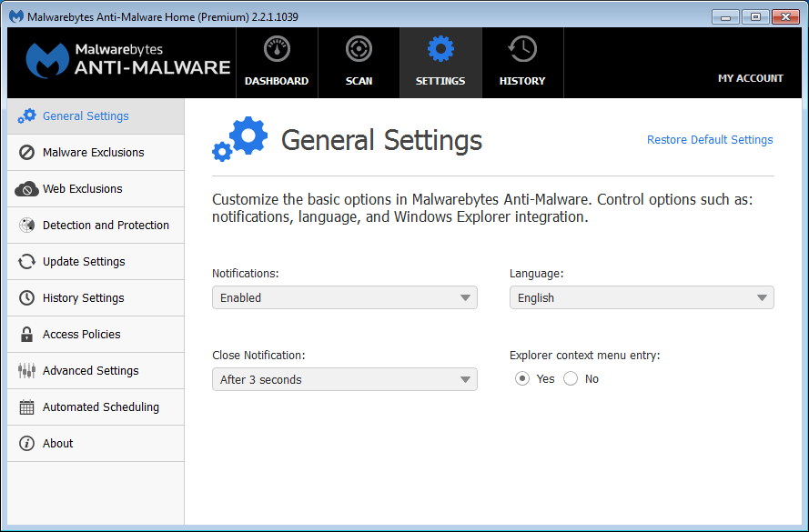Select the General Settings gears icon in sidebar
Screen dimensions: 809x532
point(26,116)
